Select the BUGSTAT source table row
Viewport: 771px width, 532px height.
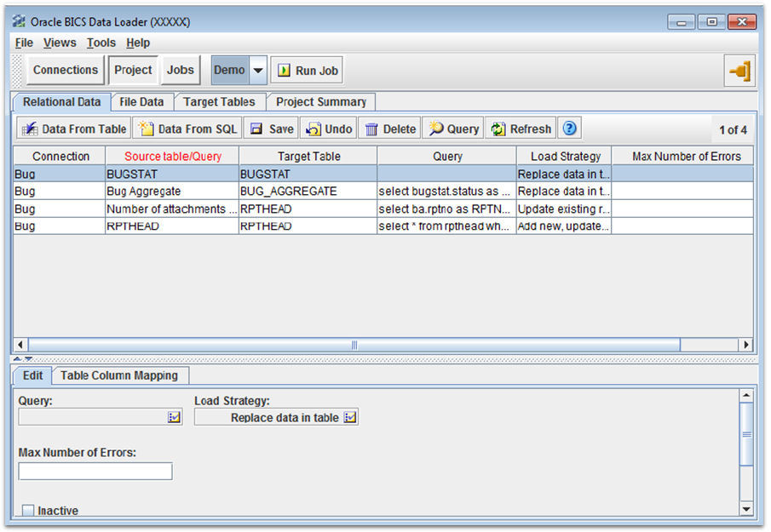tap(383, 174)
